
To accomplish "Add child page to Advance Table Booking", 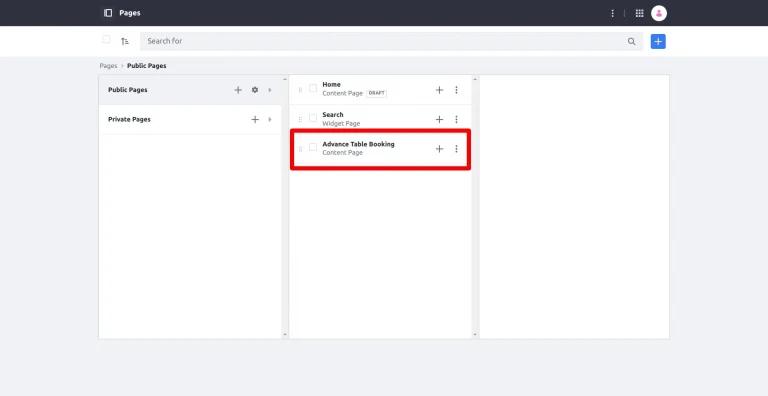I will (x=439, y=149).
